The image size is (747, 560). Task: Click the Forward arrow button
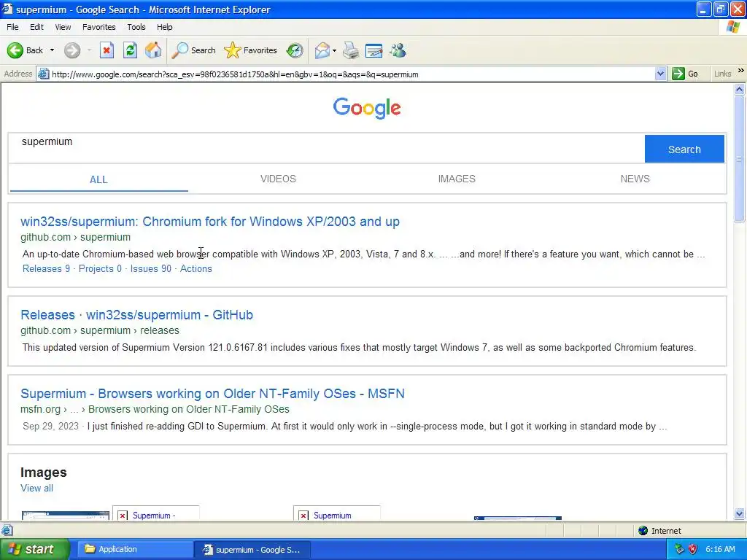tap(72, 50)
